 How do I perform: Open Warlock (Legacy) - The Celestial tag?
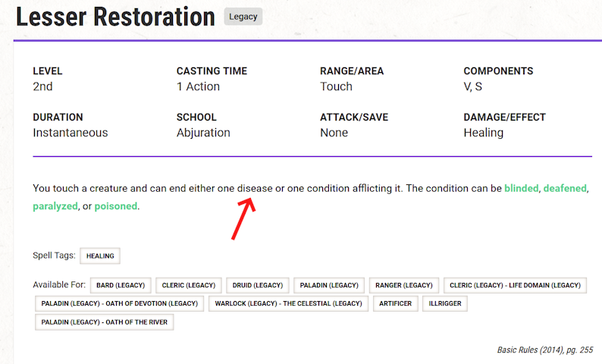click(288, 304)
